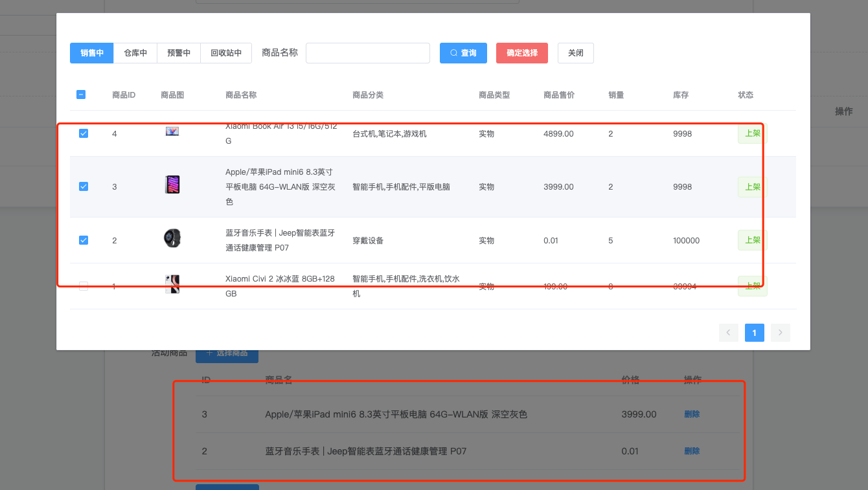
Task: Check the checkbox for Xiaomi Civi 2 row
Action: [84, 286]
